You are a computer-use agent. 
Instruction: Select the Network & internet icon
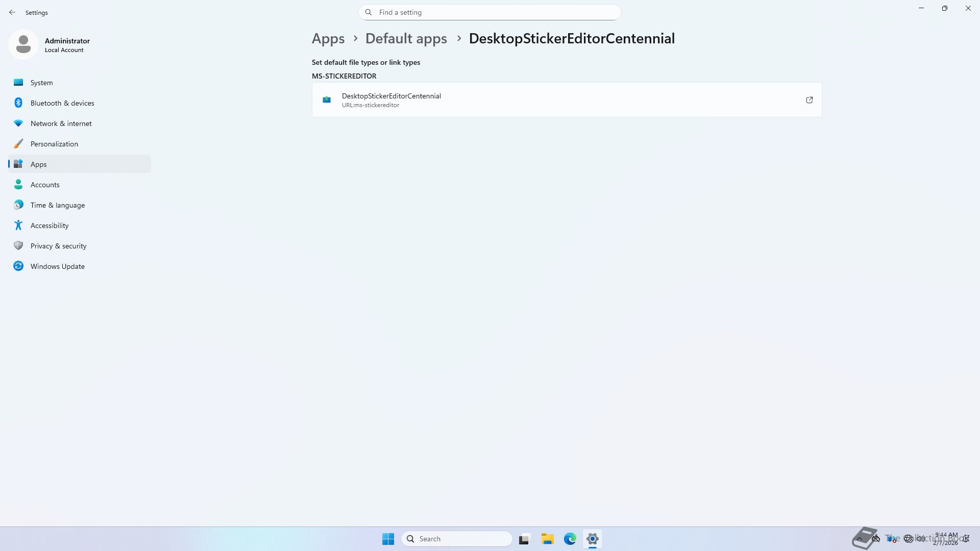(18, 123)
